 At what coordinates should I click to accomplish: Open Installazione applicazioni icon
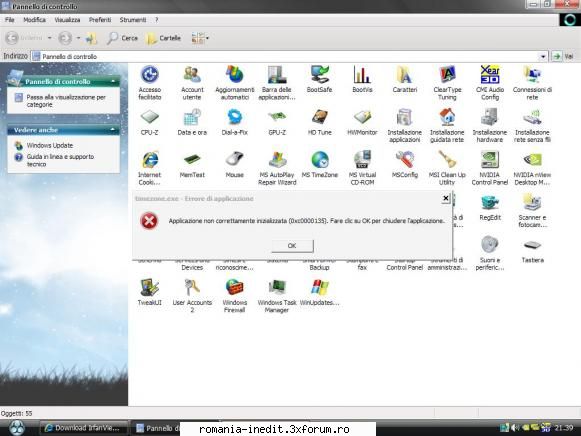tap(405, 126)
